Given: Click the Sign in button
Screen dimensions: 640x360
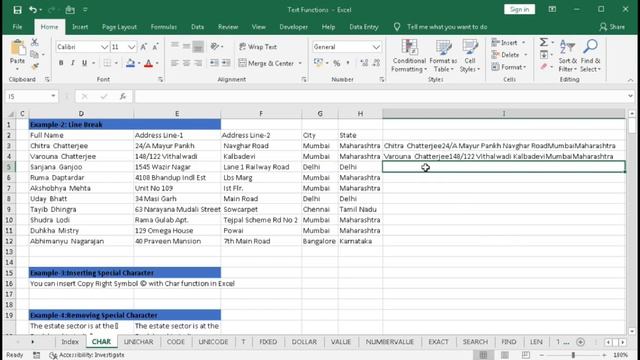Looking at the screenshot, I should click(519, 9).
